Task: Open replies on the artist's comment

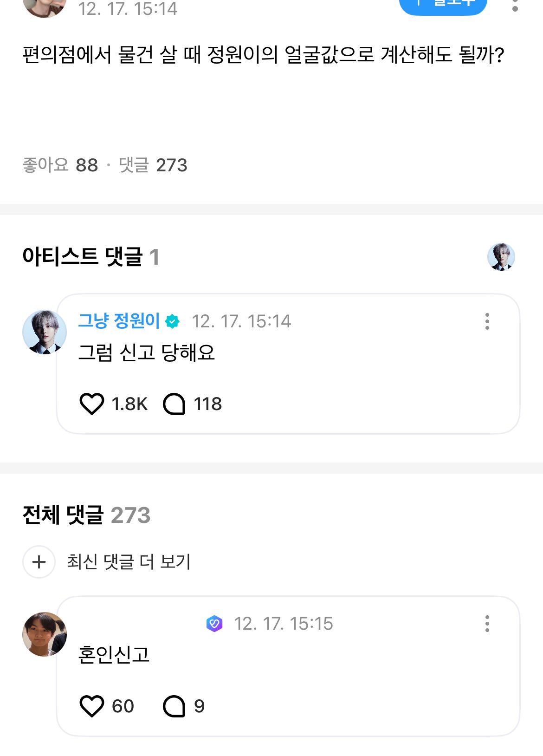Action: (x=174, y=404)
